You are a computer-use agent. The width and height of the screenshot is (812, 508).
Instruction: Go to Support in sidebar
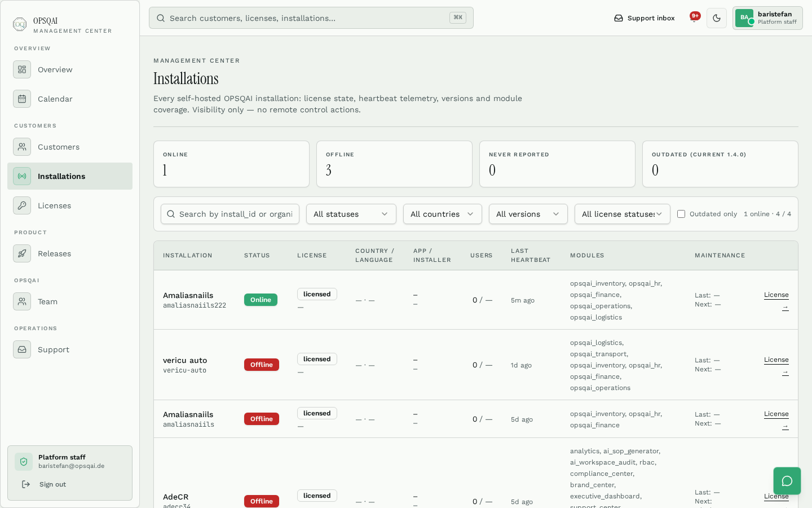[70, 349]
